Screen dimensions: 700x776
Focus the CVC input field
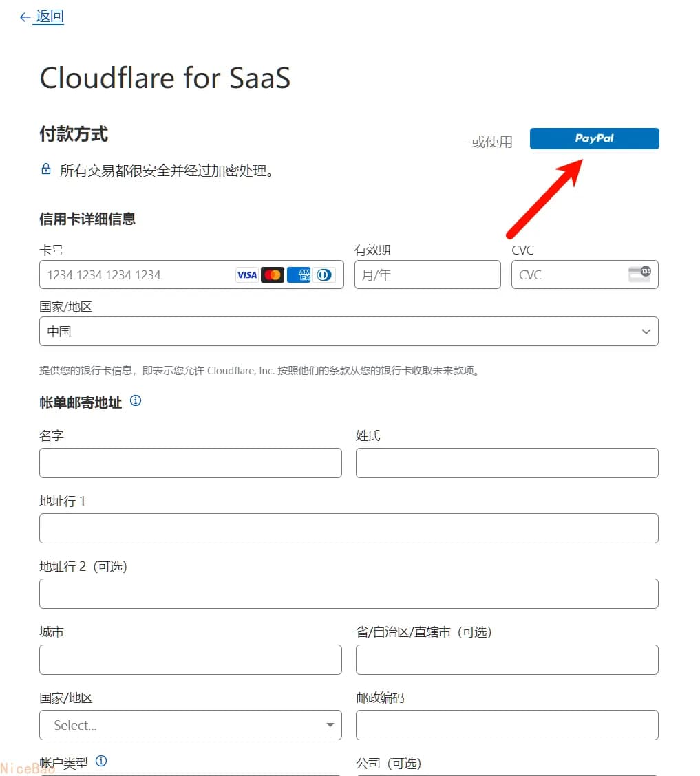tap(584, 274)
